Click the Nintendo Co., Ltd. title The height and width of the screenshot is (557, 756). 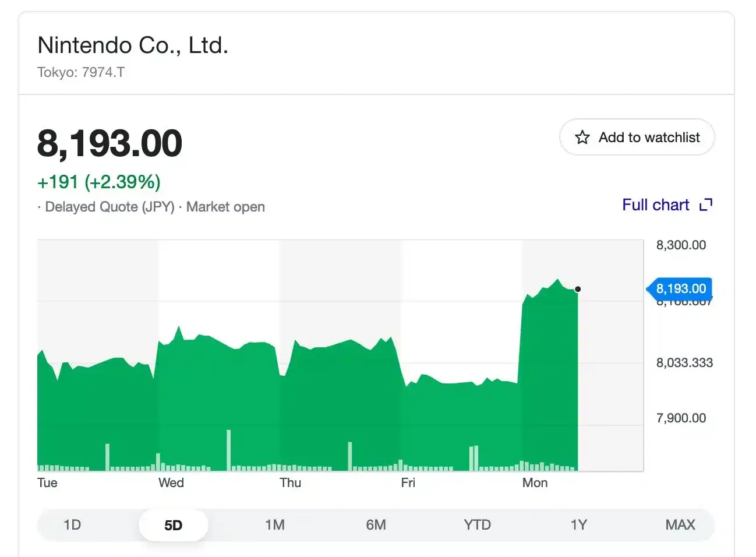tap(133, 45)
